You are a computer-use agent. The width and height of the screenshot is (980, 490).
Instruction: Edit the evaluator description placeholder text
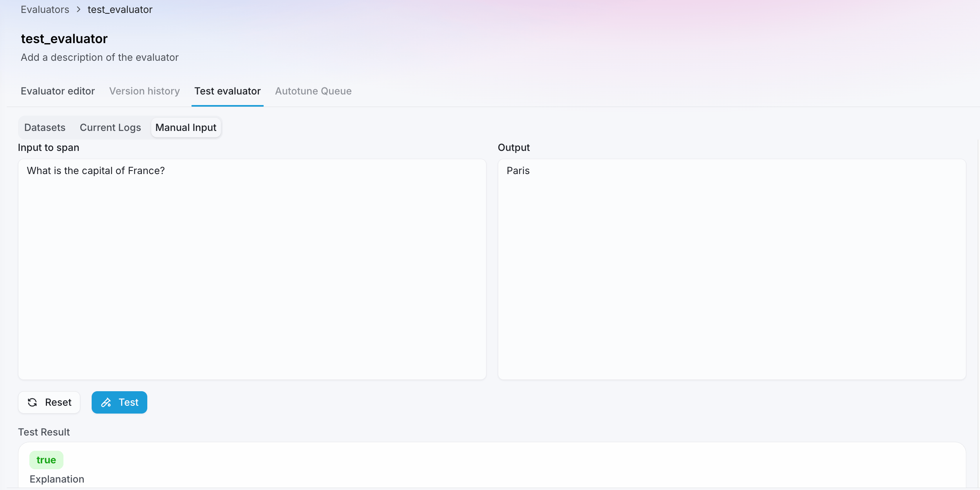coord(100,57)
